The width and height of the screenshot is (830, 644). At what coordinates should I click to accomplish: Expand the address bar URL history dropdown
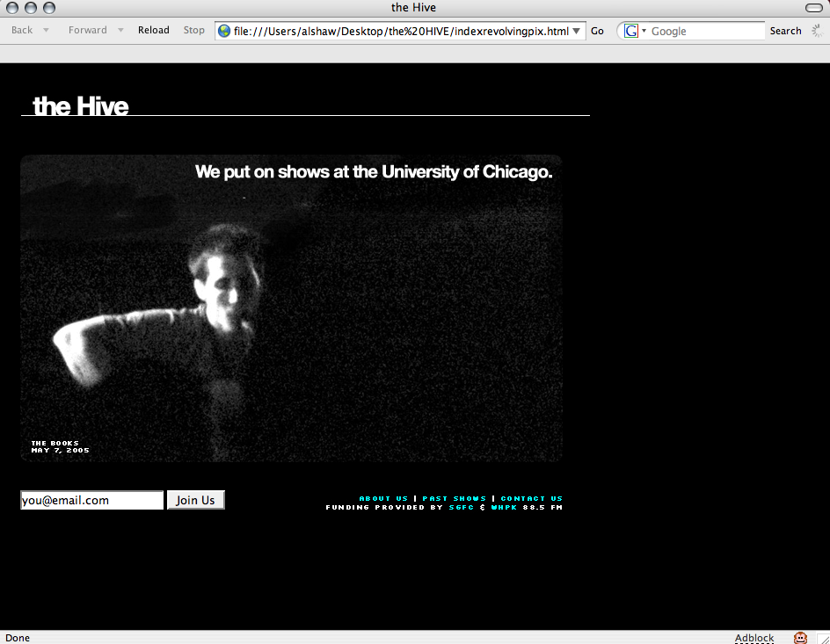[577, 32]
